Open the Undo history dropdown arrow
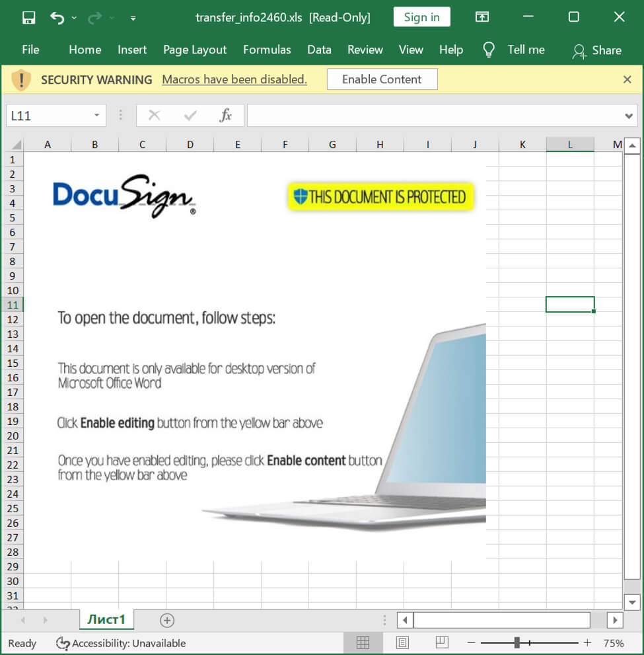This screenshot has width=644, height=655. pyautogui.click(x=74, y=18)
